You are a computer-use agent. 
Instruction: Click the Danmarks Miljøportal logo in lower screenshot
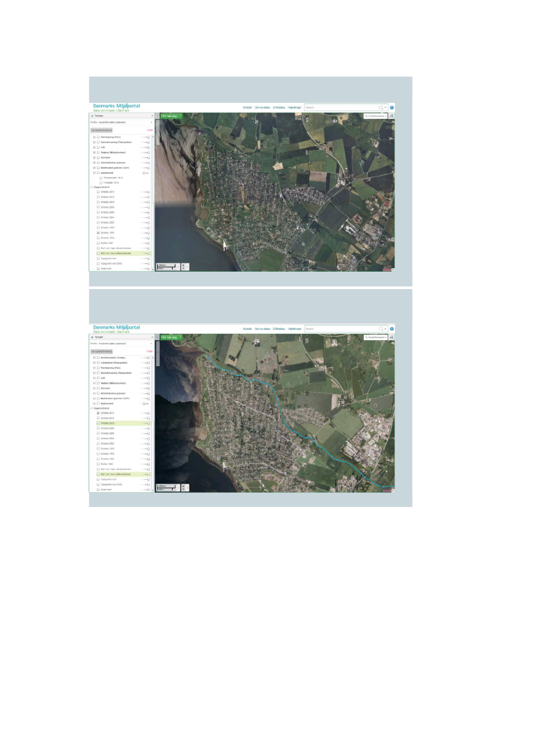116,329
